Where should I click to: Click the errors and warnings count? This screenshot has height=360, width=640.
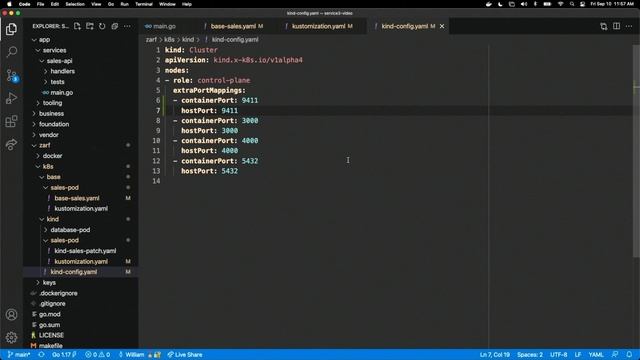[x=98, y=355]
